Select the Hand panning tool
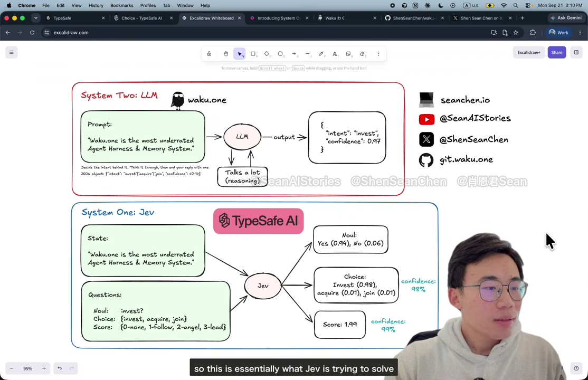 pyautogui.click(x=226, y=54)
